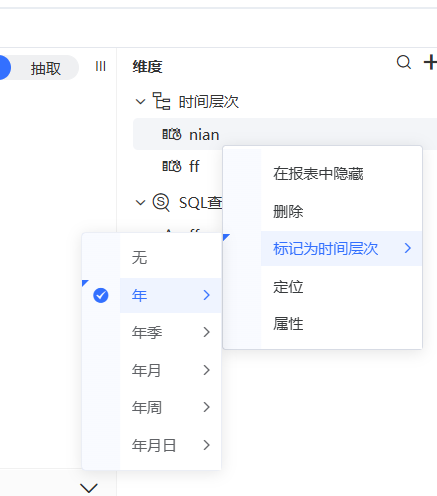
Task: Toggle the 抽取 switch
Action: (x=39, y=68)
